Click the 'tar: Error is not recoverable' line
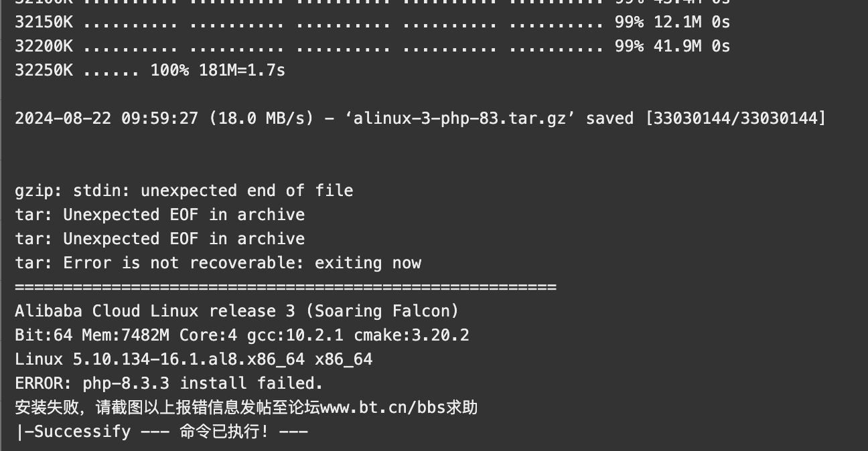868x451 pixels. pos(218,263)
